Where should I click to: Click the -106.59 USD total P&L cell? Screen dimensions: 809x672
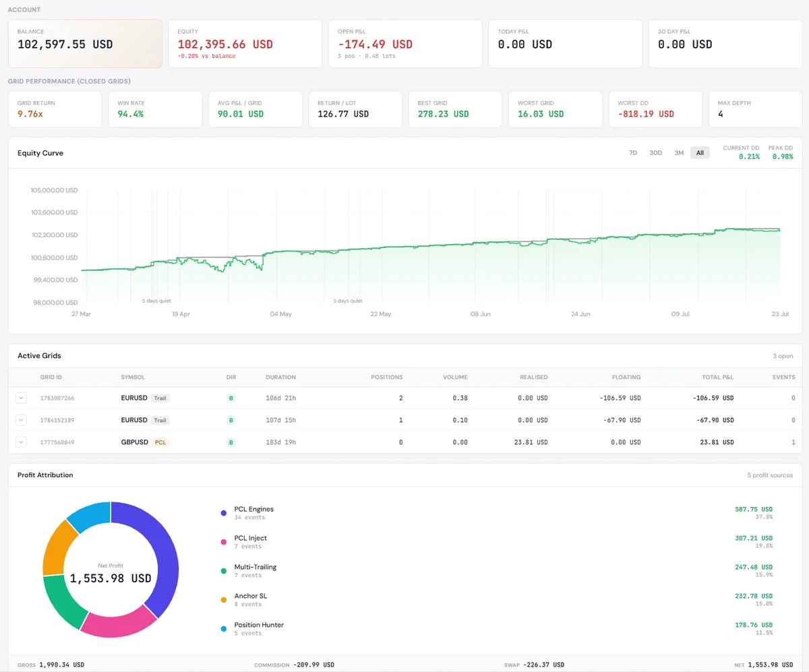click(713, 398)
